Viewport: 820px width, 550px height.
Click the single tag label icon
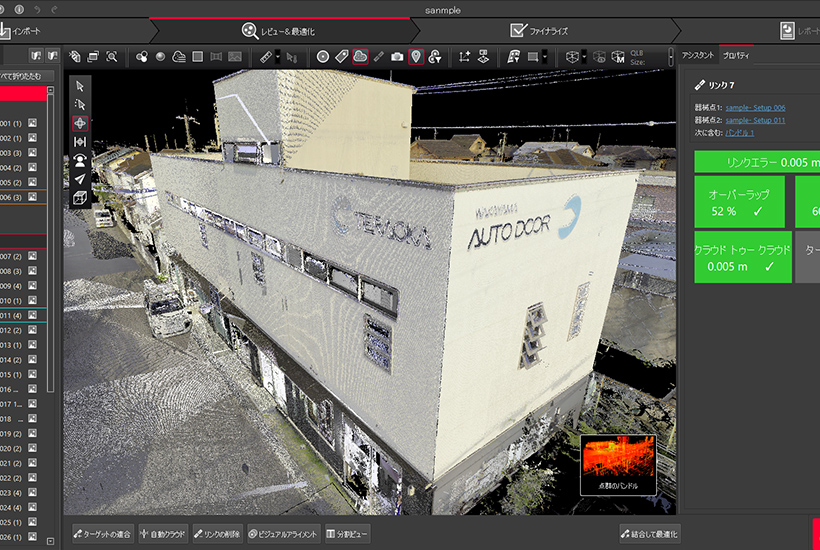click(x=341, y=56)
